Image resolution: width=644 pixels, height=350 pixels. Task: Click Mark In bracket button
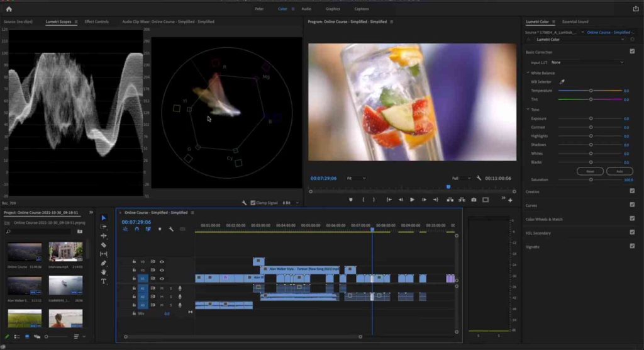click(363, 200)
